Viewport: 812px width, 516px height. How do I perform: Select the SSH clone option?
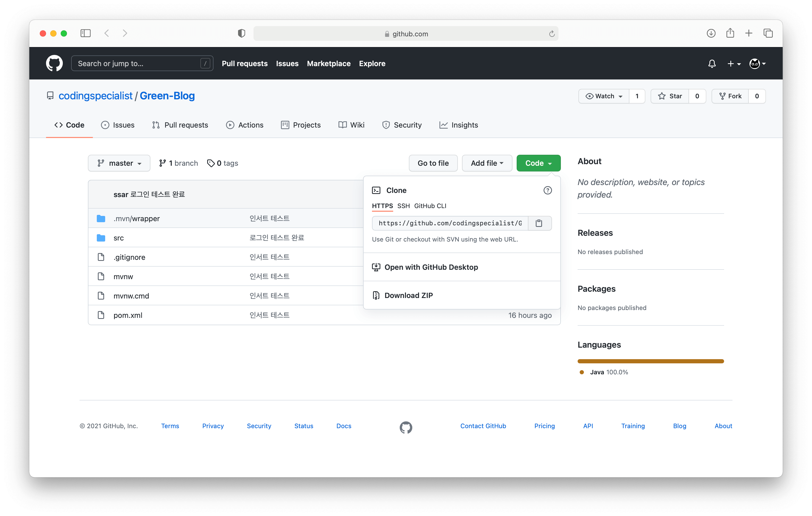tap(403, 206)
